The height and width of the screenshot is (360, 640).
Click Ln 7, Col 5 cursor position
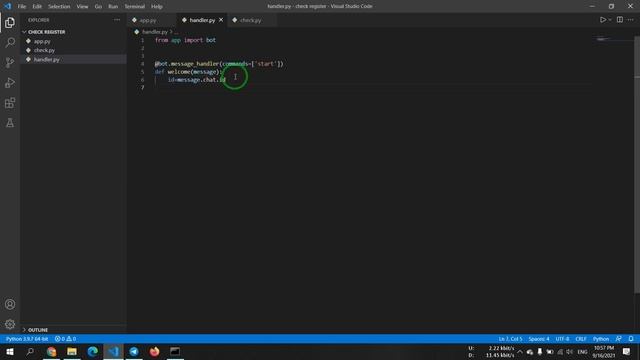point(510,339)
